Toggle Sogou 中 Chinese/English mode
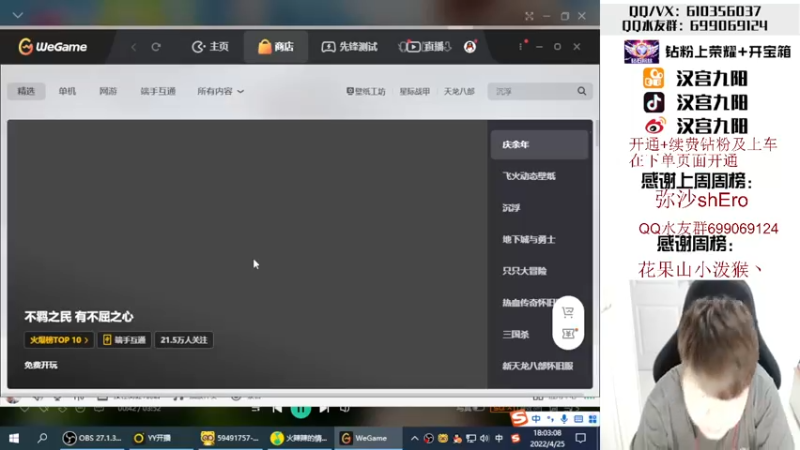This screenshot has width=800, height=450. point(536,419)
